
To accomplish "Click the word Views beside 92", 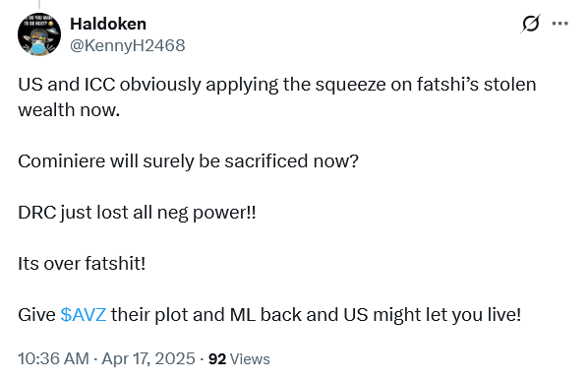I will point(250,359).
